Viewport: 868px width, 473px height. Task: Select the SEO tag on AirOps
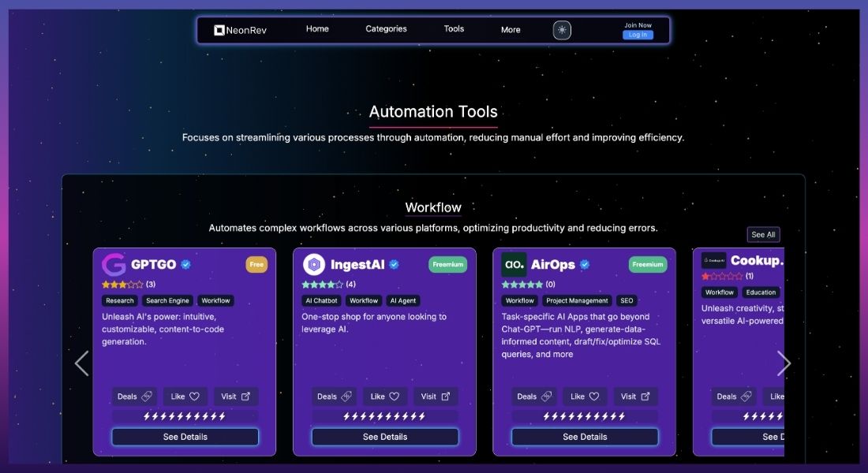[627, 300]
